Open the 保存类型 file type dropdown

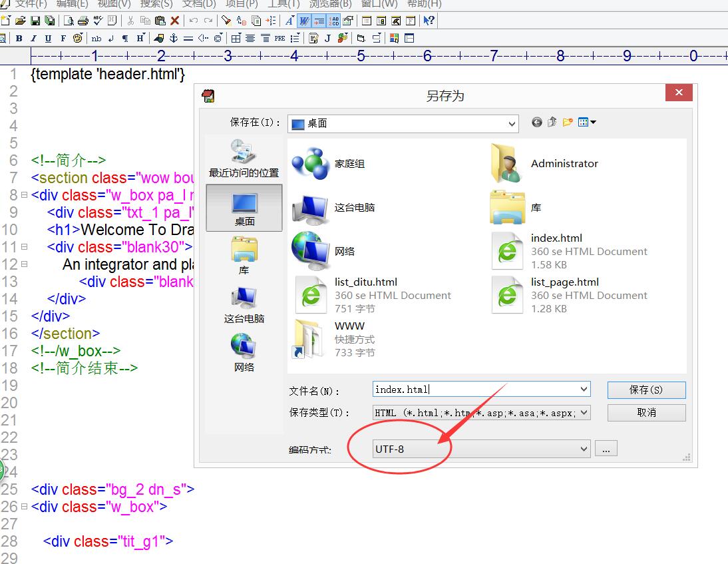(x=584, y=413)
